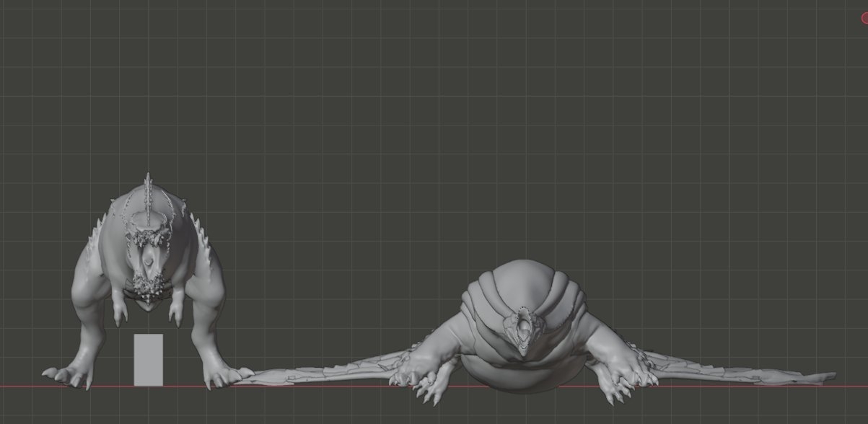Select the gray rectangular scale reference box

click(x=148, y=359)
